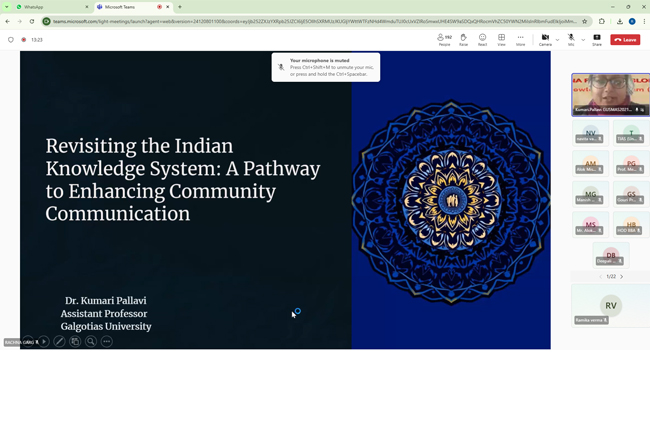Go to next participants page arrow
The width and height of the screenshot is (650, 433).
(621, 276)
